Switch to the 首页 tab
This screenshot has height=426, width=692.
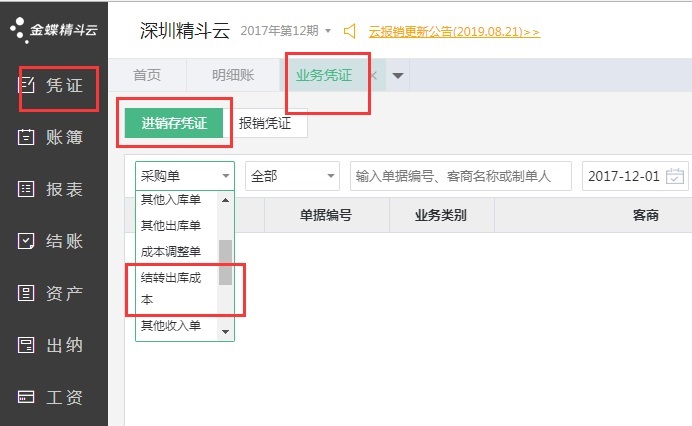click(x=147, y=75)
